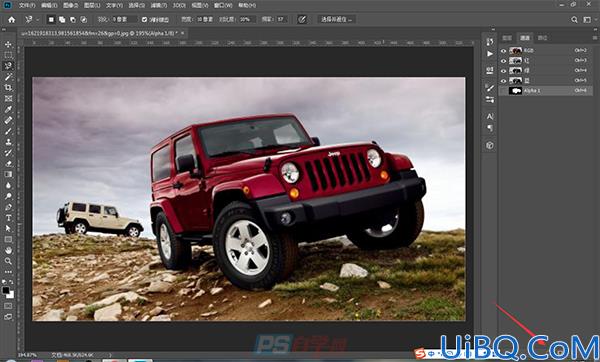The height and width of the screenshot is (362, 600).
Task: Open the 3D panel cube icon
Action: (490, 145)
